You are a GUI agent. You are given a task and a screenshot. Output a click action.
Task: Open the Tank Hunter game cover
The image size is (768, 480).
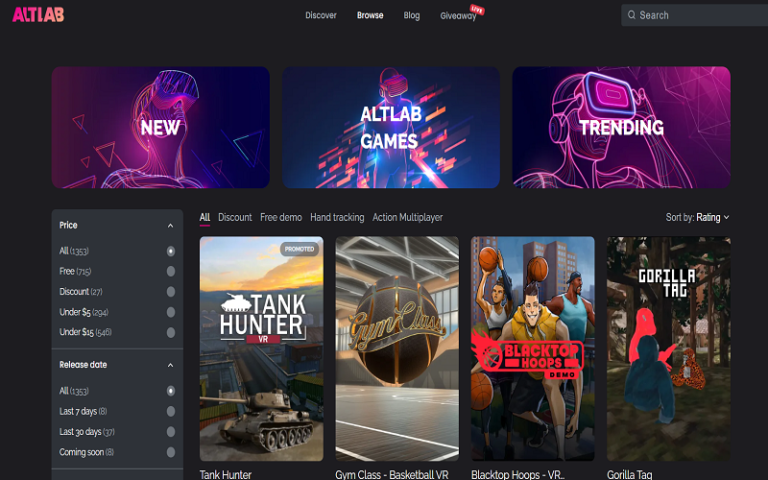coord(261,348)
